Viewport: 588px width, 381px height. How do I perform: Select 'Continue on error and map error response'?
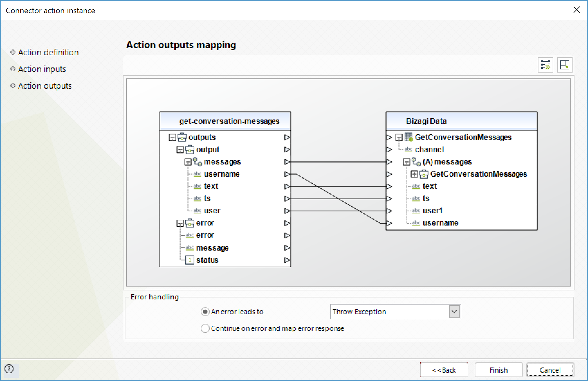tap(205, 328)
